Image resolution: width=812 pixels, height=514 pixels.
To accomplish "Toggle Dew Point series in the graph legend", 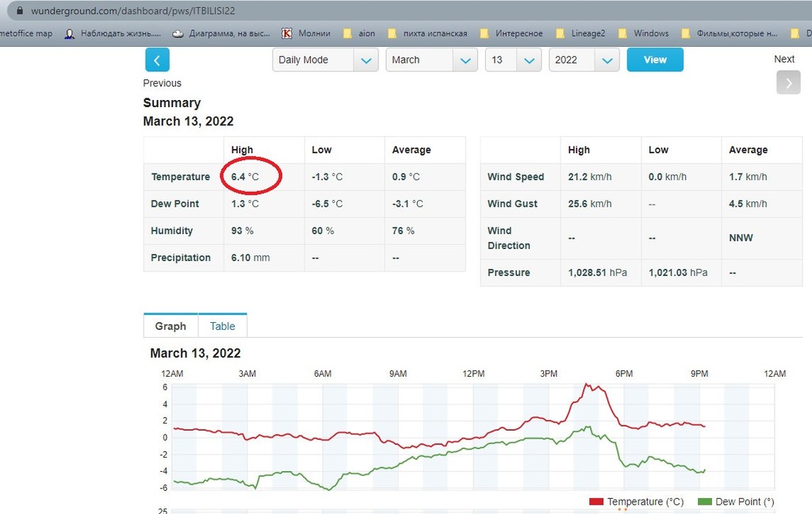I will click(735, 501).
